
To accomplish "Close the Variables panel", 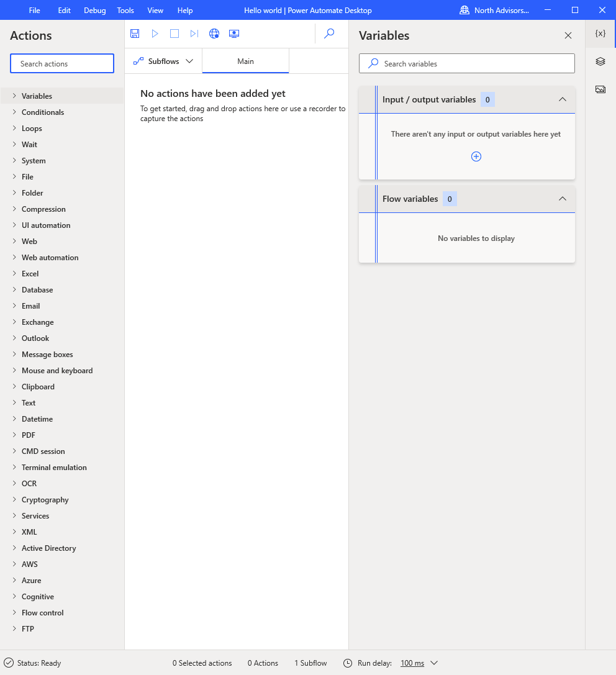I will click(568, 35).
